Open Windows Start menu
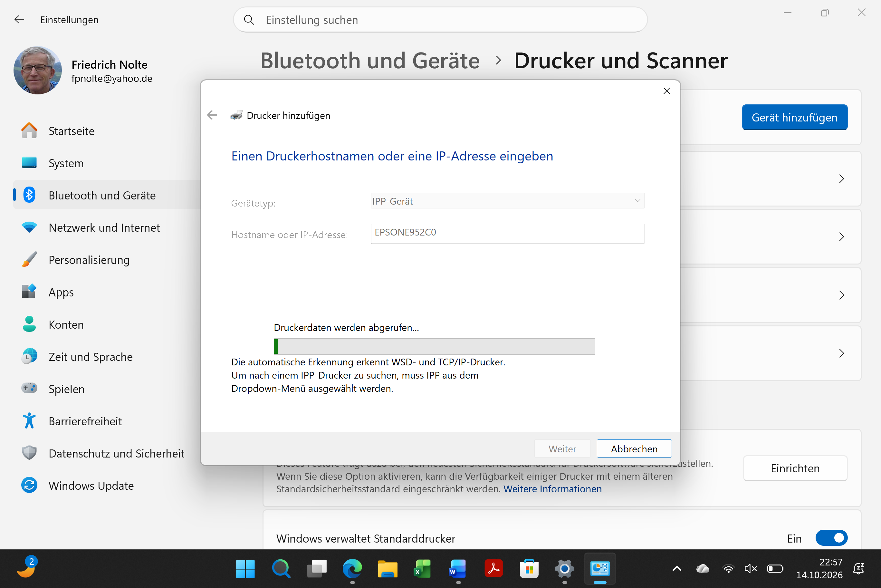Viewport: 881px width, 588px height. (x=245, y=569)
